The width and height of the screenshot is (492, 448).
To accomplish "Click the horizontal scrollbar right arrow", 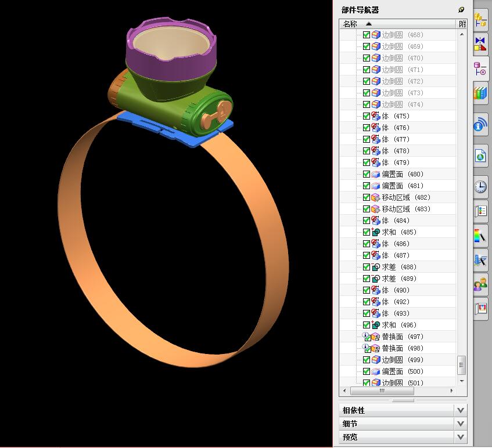I will [x=451, y=391].
